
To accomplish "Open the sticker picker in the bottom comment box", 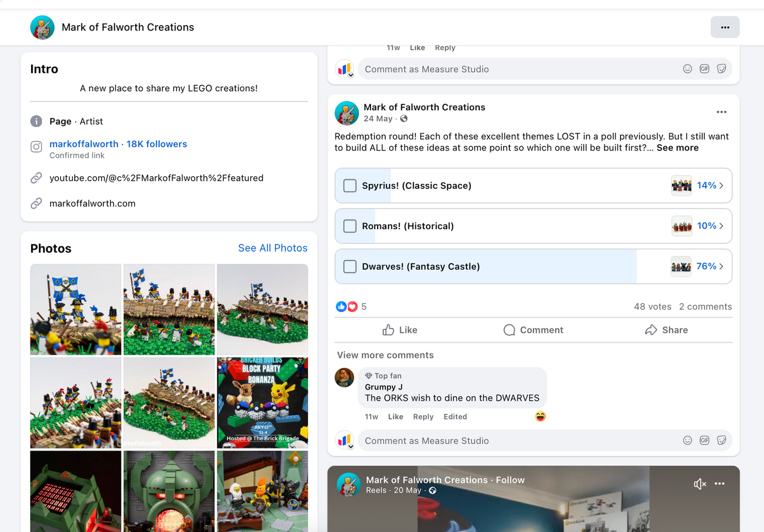I will (721, 440).
